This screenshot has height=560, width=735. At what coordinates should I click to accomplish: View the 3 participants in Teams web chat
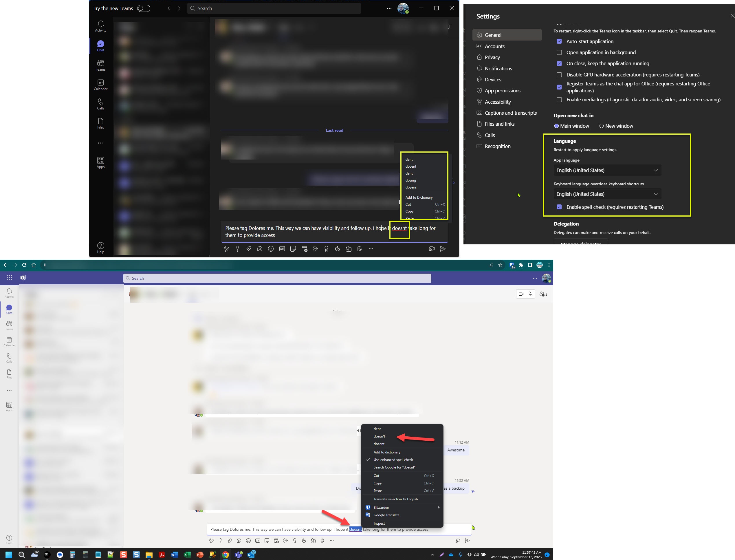pos(543,294)
